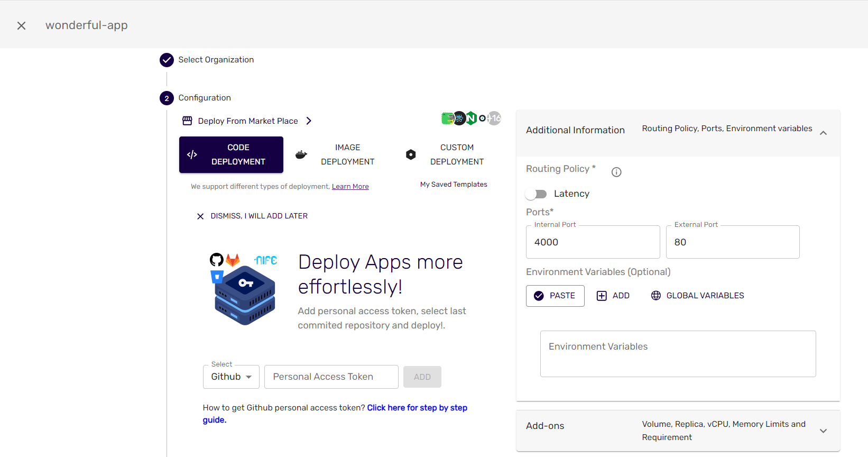Open the Github provider Select dropdown
Viewport: 868px width, 457px height.
point(231,377)
